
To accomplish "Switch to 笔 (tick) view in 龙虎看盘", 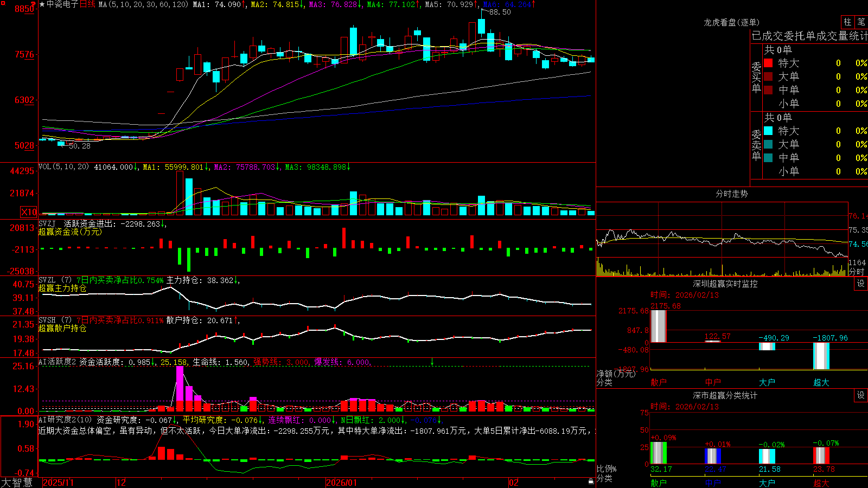I will (861, 22).
